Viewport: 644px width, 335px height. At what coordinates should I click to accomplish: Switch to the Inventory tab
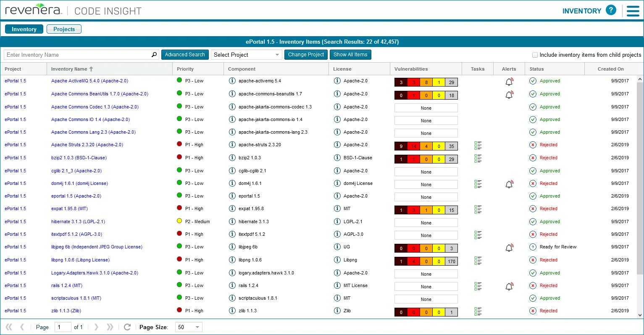24,29
